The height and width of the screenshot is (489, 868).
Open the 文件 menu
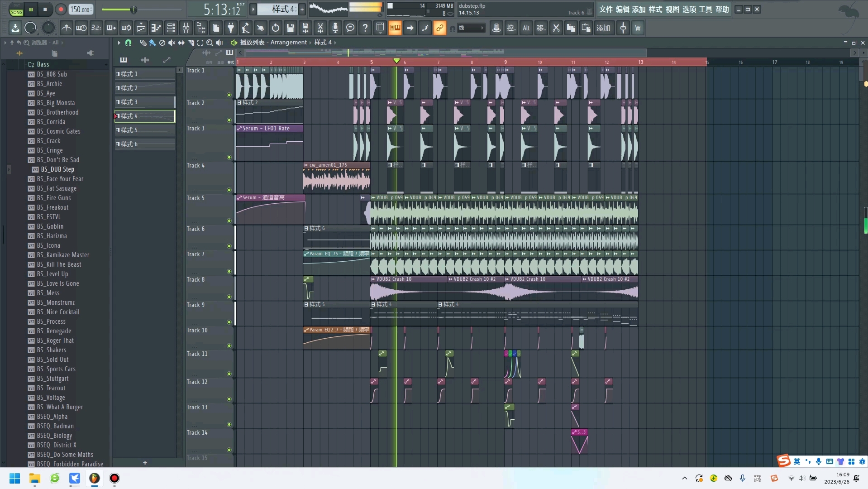606,9
